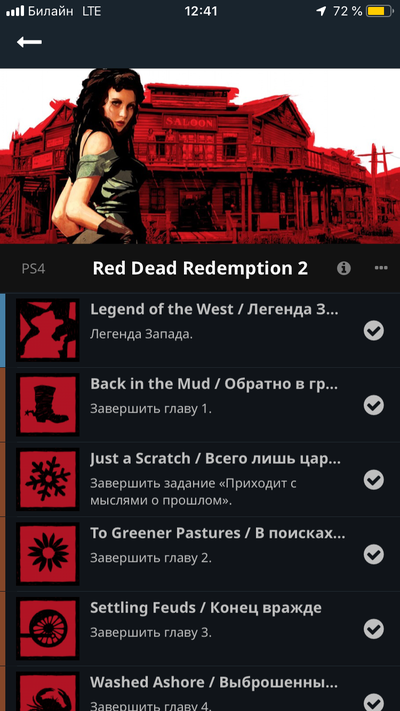Tap the Back in the Mud boot icon
This screenshot has width=400, height=711.
pyautogui.click(x=48, y=404)
